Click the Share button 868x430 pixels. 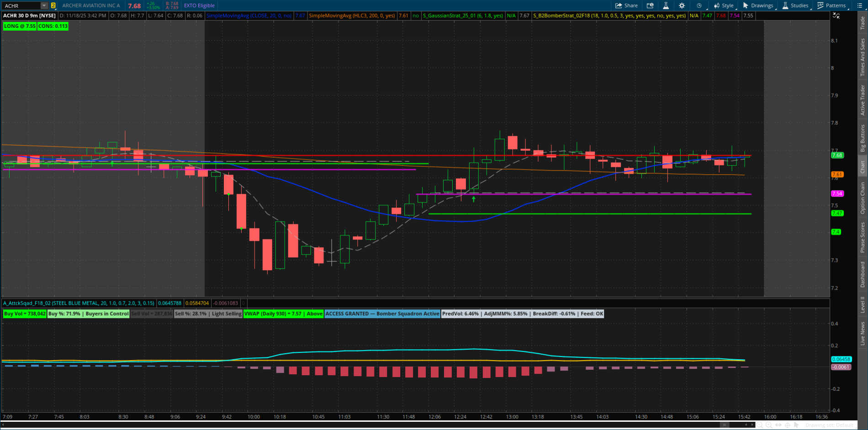[x=626, y=5]
